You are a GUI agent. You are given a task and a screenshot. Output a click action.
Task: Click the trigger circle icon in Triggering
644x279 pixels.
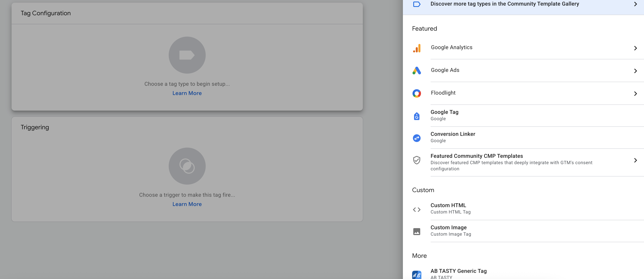point(187,166)
